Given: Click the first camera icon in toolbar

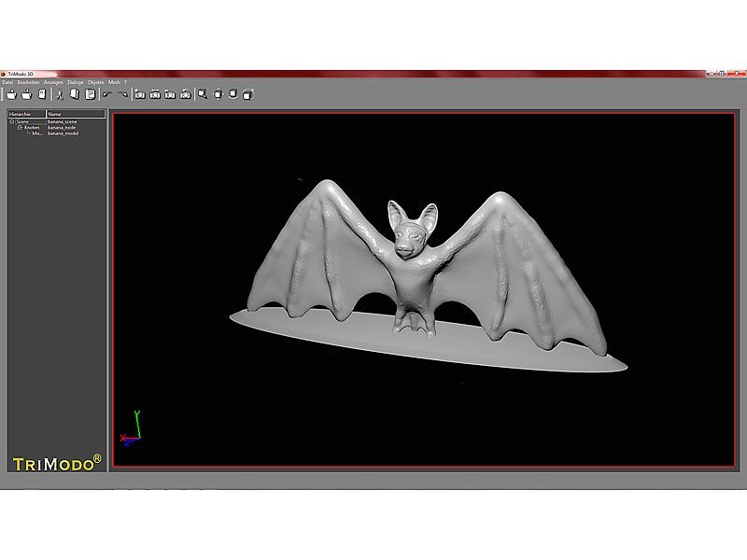Looking at the screenshot, I should click(x=140, y=94).
